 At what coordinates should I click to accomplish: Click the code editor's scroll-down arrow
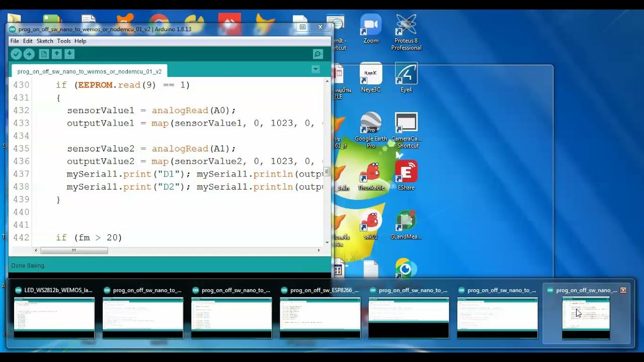point(327,242)
